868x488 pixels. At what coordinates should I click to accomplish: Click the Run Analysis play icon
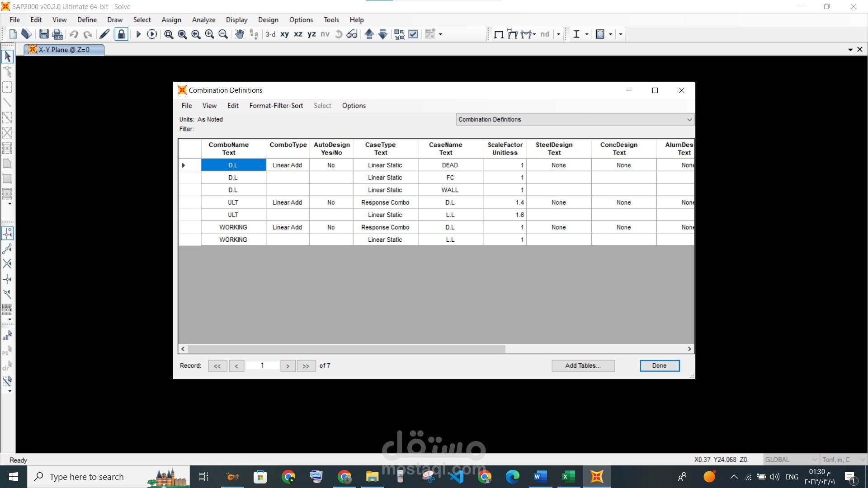(x=138, y=34)
